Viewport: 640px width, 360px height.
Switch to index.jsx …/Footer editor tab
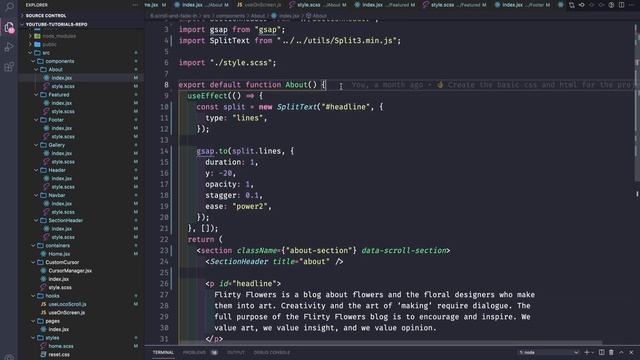523,5
